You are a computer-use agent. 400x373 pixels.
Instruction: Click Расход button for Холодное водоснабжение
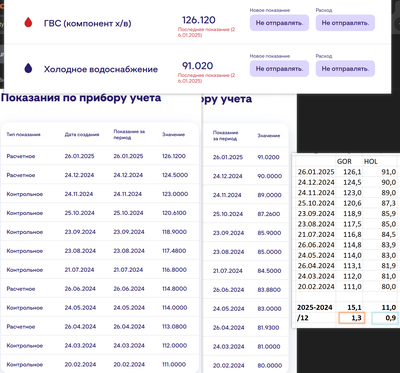pos(345,69)
